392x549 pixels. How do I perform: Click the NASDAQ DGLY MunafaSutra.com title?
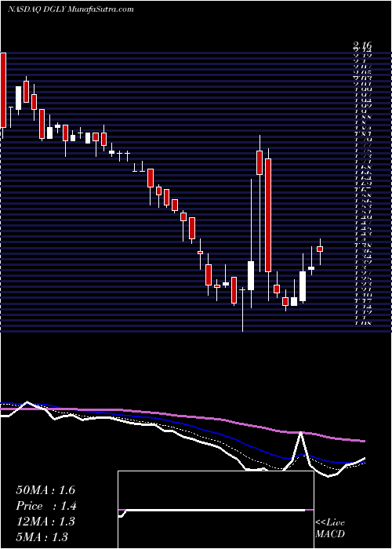[71, 9]
